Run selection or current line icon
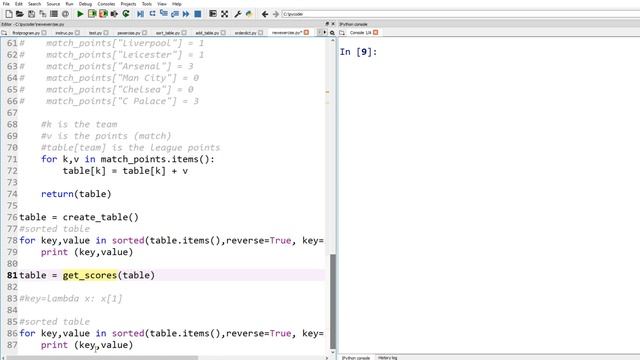Image resolution: width=640 pixels, height=360 pixels. tap(114, 14)
